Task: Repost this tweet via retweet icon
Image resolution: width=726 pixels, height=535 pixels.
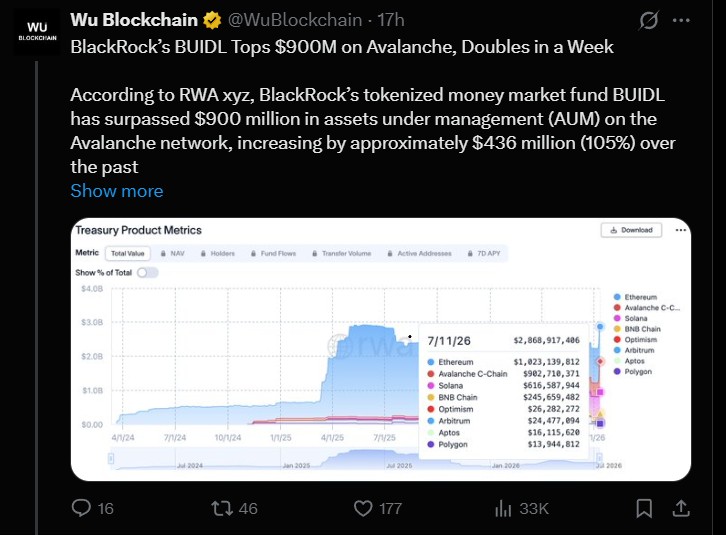Action: pos(221,508)
